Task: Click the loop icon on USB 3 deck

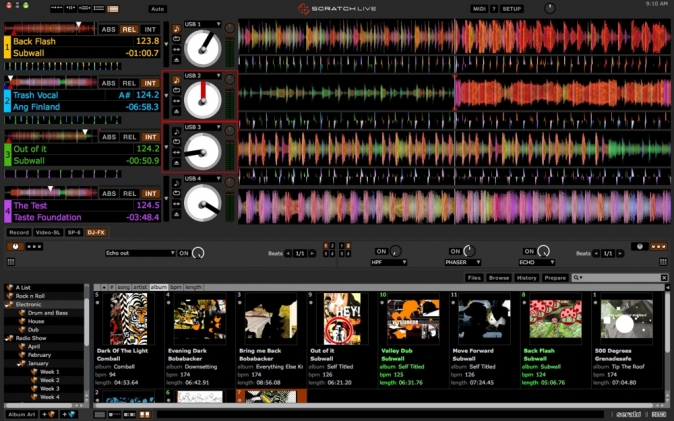Action: 176,142
